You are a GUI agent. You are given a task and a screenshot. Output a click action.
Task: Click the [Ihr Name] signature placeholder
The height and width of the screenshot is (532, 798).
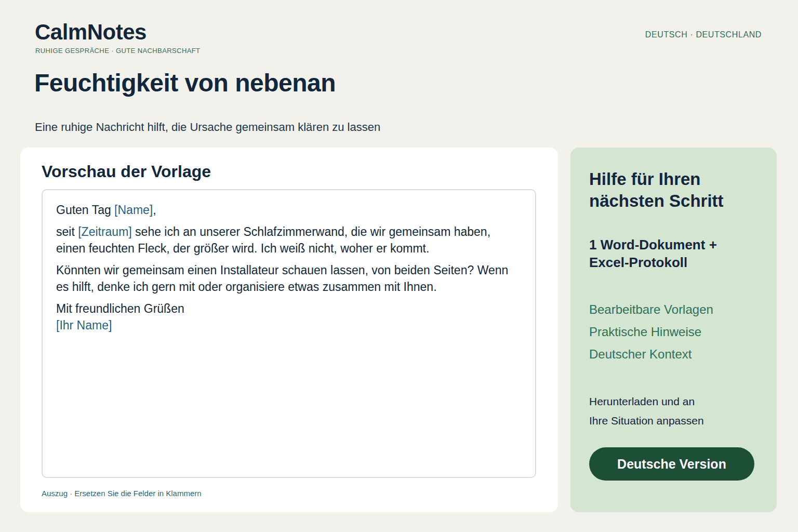pyautogui.click(x=84, y=325)
